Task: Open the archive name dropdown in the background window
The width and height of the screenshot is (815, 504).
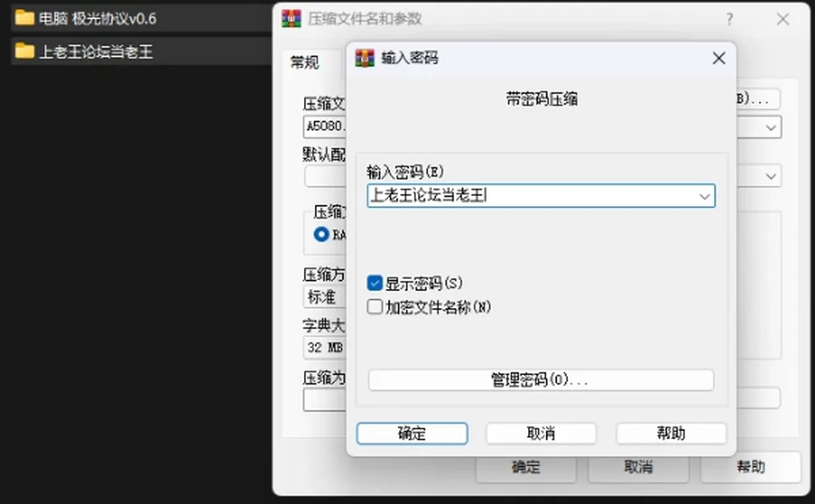Action: [x=771, y=127]
